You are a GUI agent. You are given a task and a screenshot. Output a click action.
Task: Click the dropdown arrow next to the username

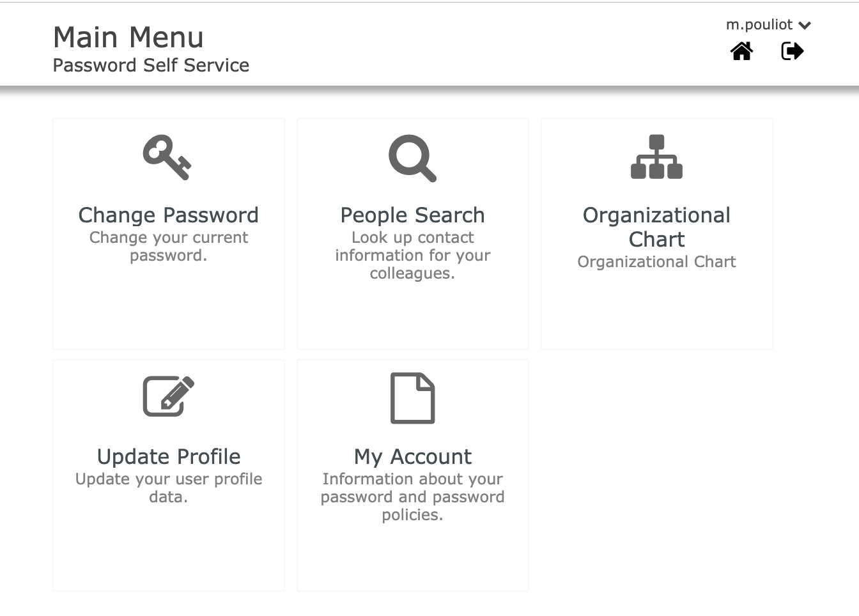tap(804, 25)
